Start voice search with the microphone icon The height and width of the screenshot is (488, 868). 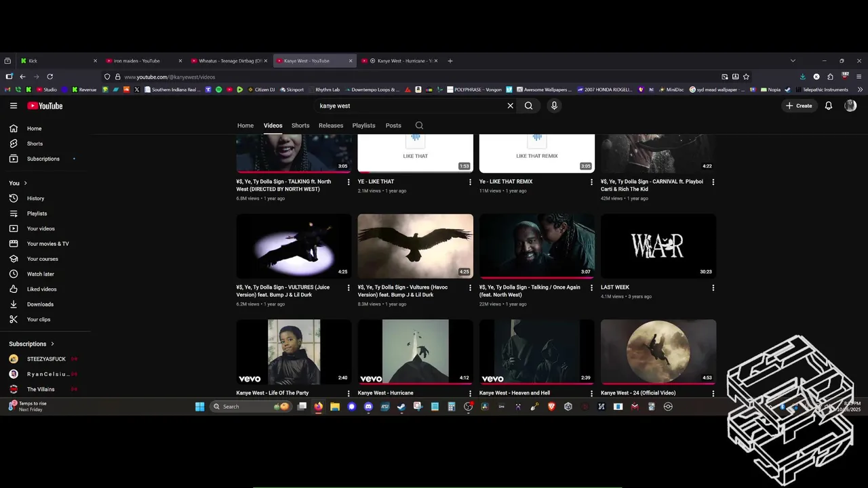[x=554, y=106]
